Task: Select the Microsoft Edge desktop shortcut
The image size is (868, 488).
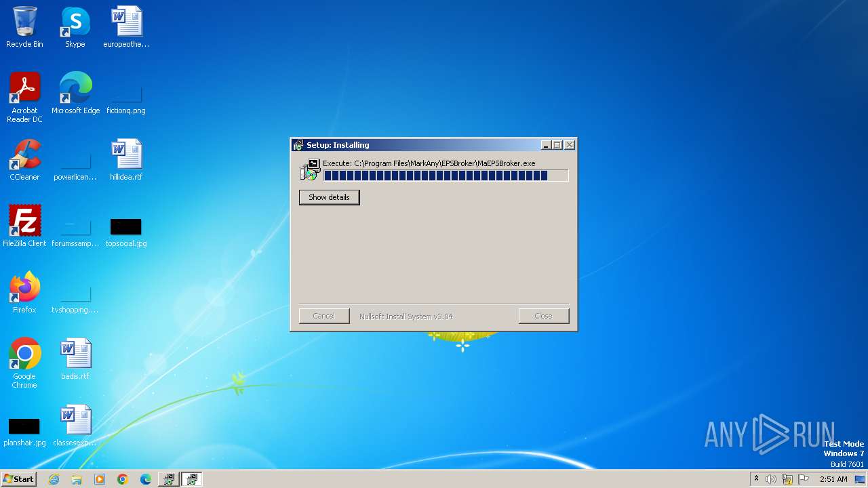Action: pos(75,94)
